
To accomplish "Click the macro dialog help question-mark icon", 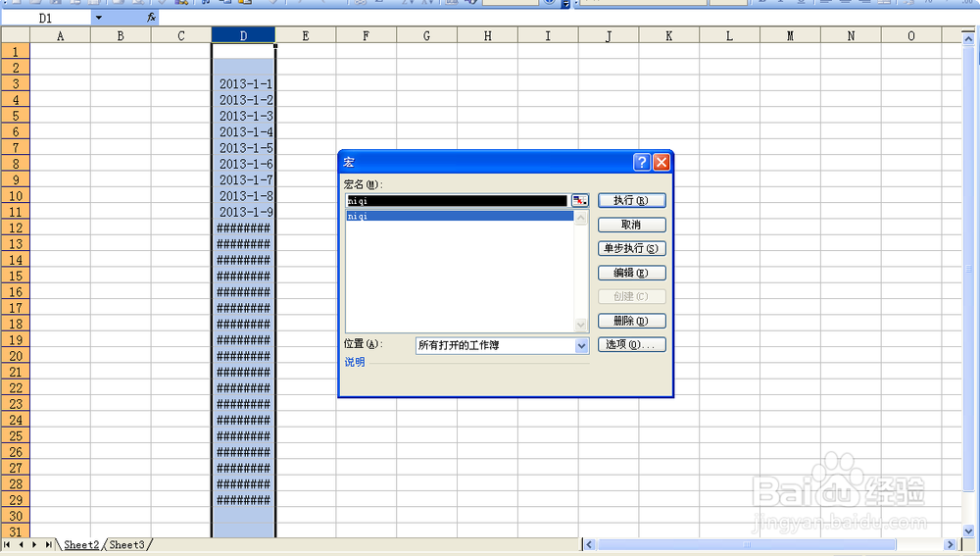I will 641,162.
